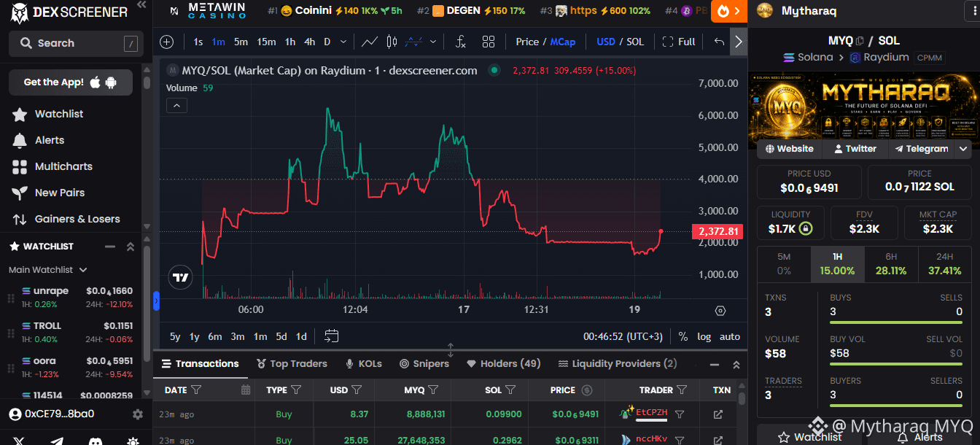Click the add chart plus icon

[167, 42]
